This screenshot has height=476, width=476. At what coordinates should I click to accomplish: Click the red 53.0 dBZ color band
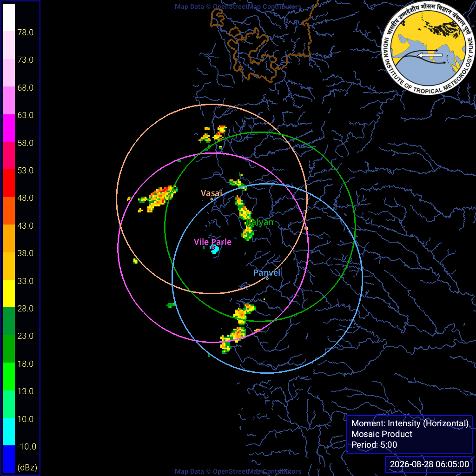pyautogui.click(x=9, y=183)
